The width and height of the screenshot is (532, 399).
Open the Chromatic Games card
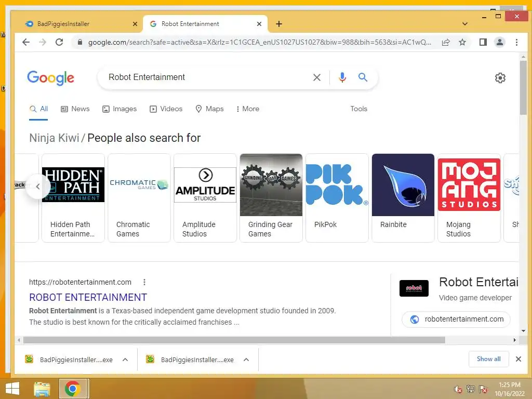(139, 198)
